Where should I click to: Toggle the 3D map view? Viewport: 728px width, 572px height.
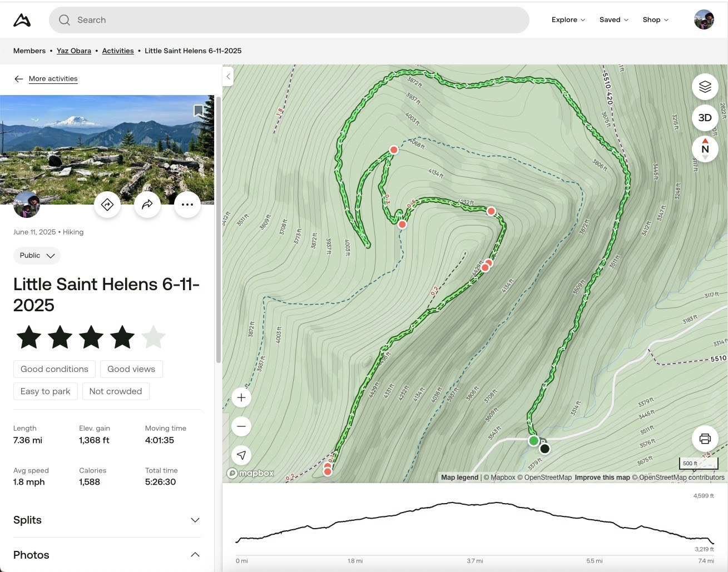tap(705, 118)
